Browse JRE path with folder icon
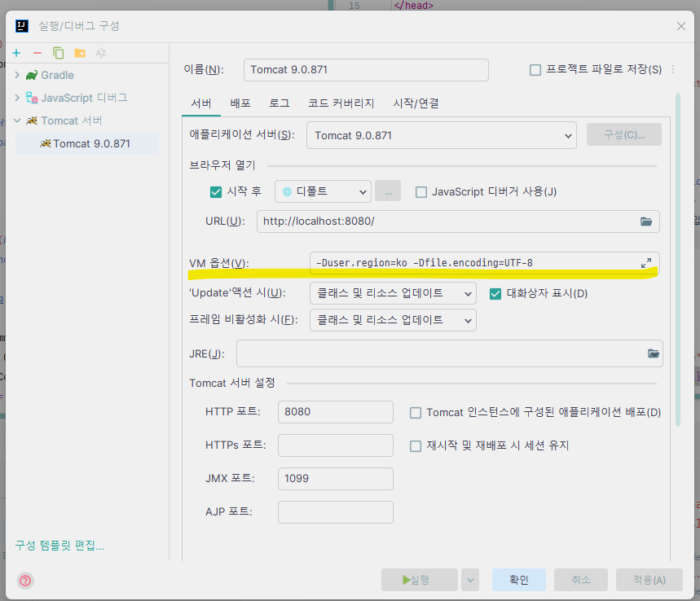This screenshot has height=601, width=700. tap(653, 353)
